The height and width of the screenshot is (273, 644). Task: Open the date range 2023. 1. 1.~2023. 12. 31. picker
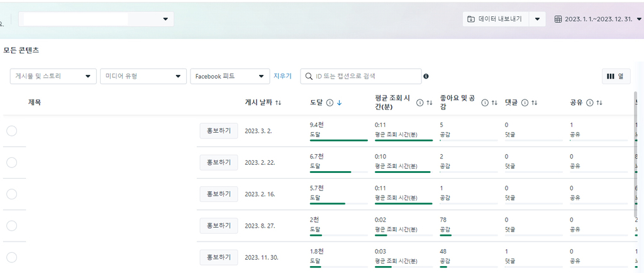pos(597,19)
